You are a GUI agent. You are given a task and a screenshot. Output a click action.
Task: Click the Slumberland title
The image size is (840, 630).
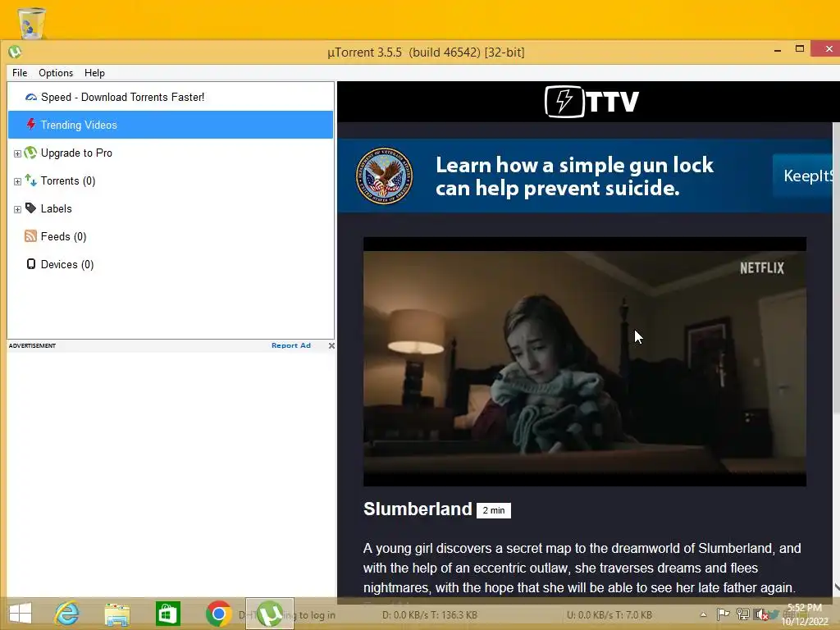coord(418,509)
